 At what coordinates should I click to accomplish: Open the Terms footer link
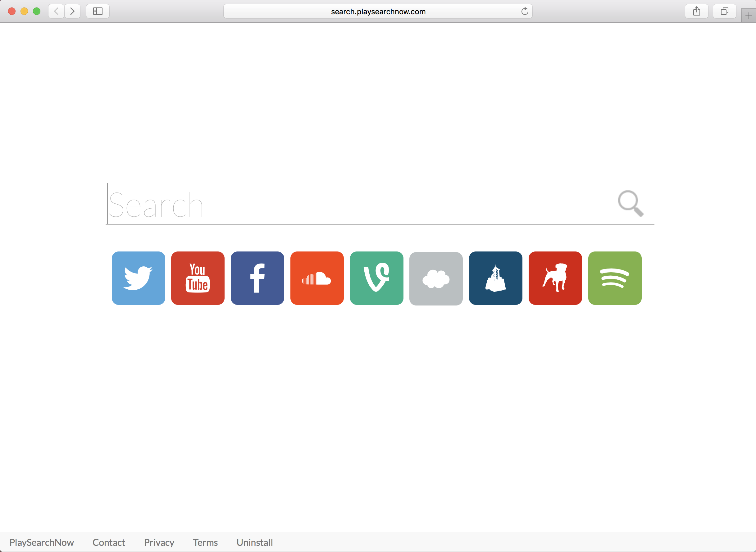(x=205, y=542)
